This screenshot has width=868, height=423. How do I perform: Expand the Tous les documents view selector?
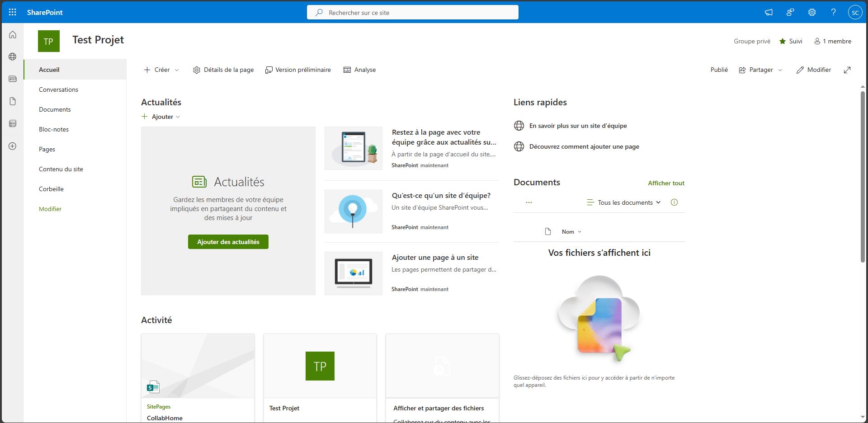(624, 202)
